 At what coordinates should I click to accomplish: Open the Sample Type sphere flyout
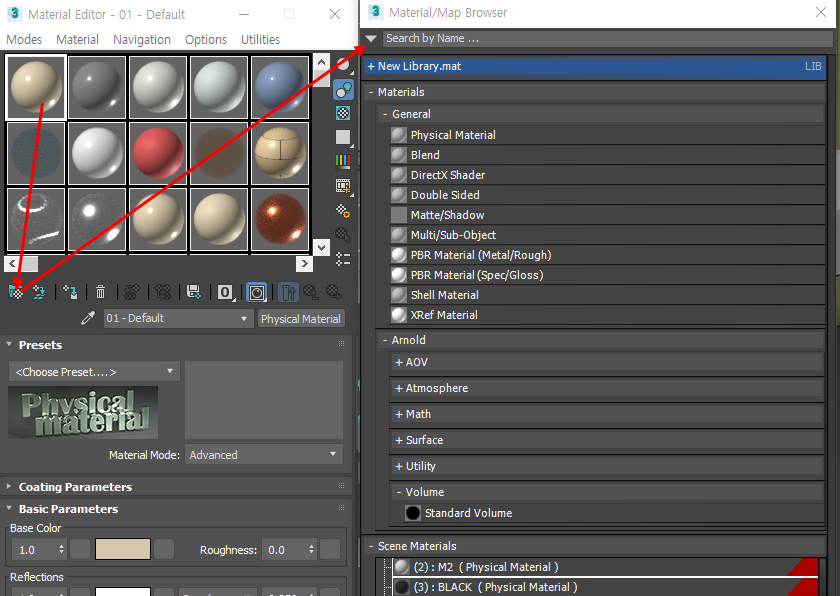343,66
